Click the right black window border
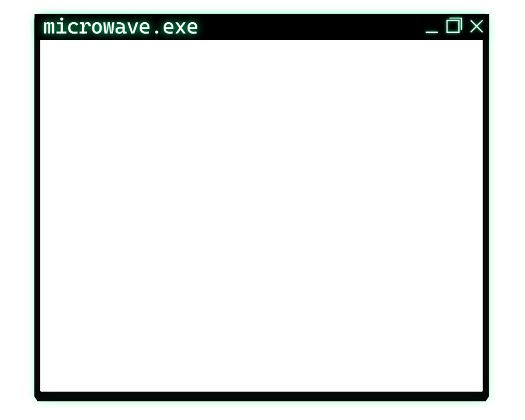 click(x=486, y=215)
